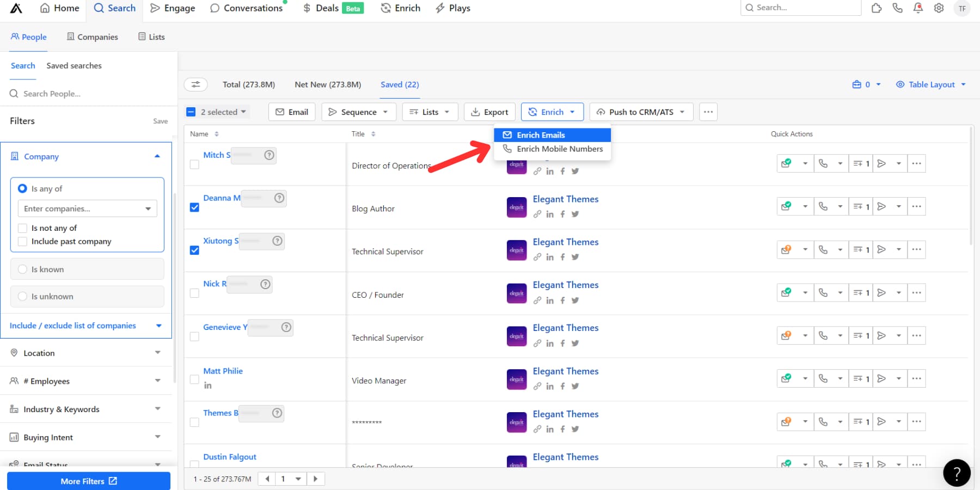Open the Enter companies combo box
The width and height of the screenshot is (980, 490).
[x=87, y=209]
